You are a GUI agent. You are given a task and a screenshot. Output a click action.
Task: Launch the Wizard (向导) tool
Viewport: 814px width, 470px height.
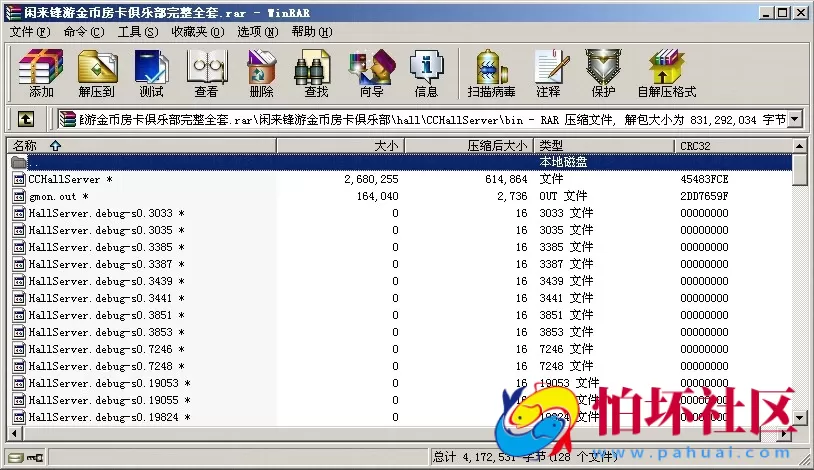(x=372, y=73)
